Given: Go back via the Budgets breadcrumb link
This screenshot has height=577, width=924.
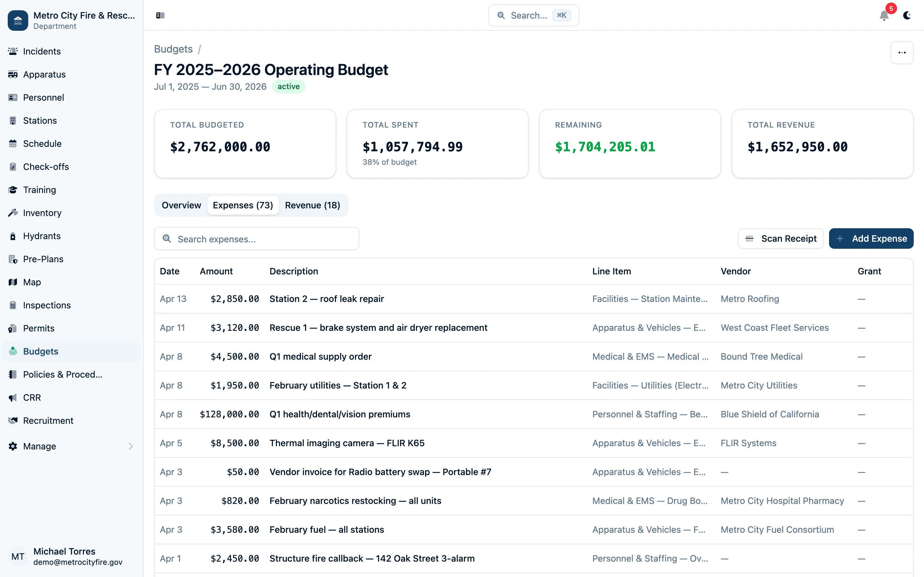Looking at the screenshot, I should click(173, 49).
